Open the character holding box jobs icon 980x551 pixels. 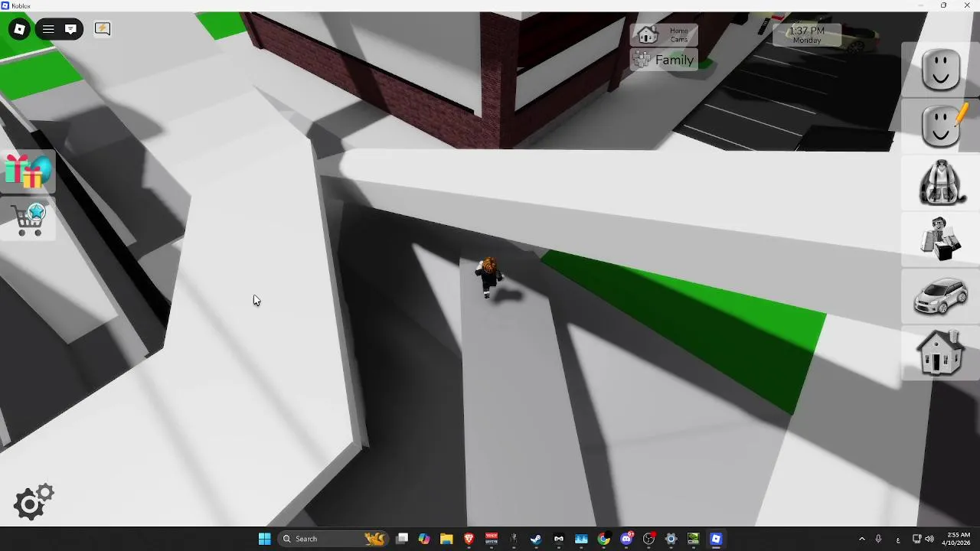click(x=941, y=239)
